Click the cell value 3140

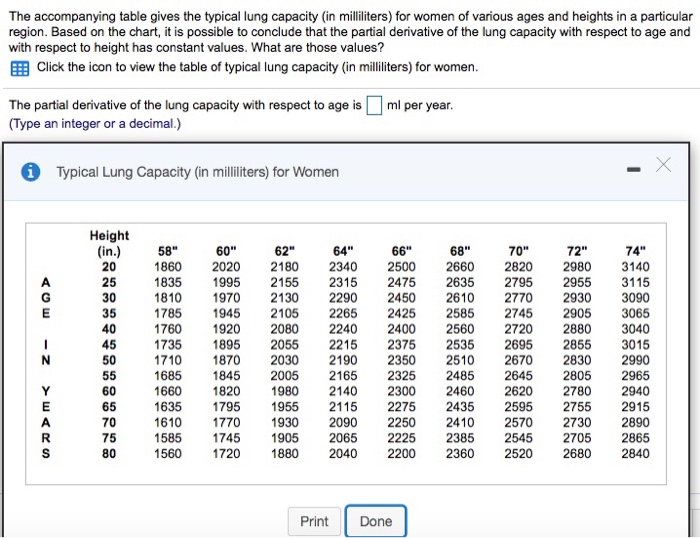tap(635, 267)
